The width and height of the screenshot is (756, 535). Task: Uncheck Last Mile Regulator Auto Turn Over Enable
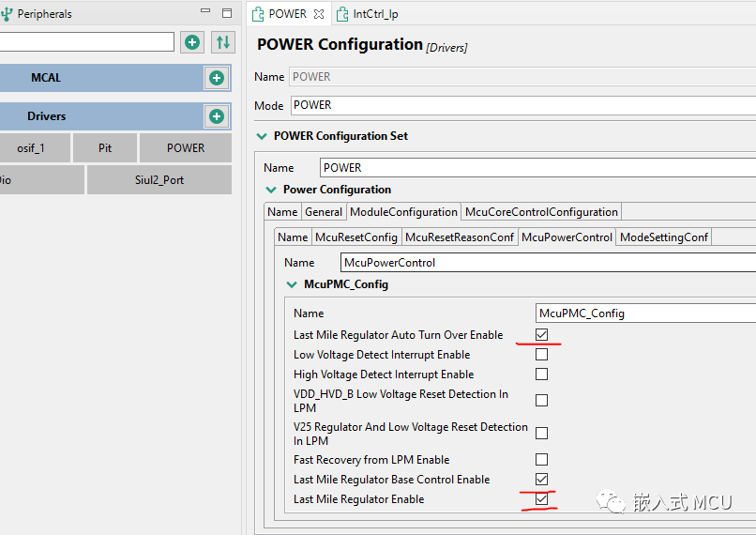click(541, 335)
